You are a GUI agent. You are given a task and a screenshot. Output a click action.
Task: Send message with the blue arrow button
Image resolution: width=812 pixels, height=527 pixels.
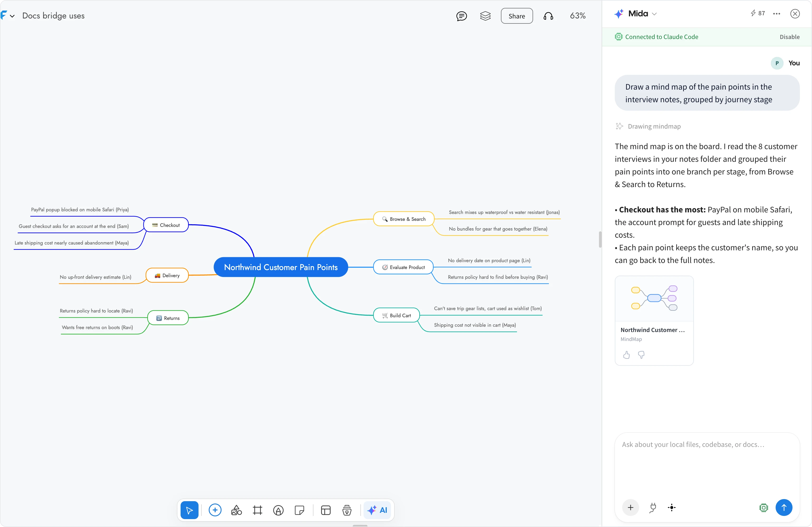[784, 508]
